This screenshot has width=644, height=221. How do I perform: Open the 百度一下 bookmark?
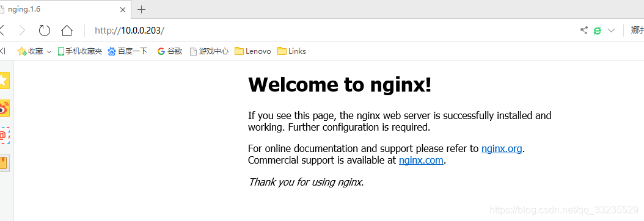[127, 51]
